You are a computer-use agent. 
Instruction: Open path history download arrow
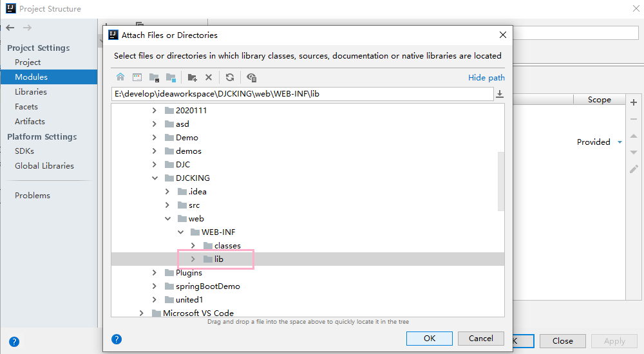click(x=500, y=94)
